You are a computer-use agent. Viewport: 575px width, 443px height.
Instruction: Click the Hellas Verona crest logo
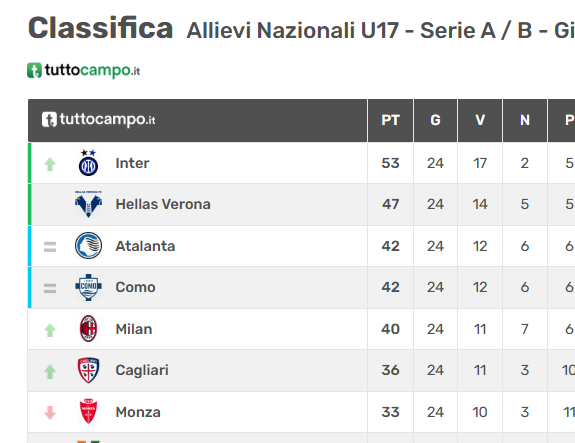click(x=88, y=204)
